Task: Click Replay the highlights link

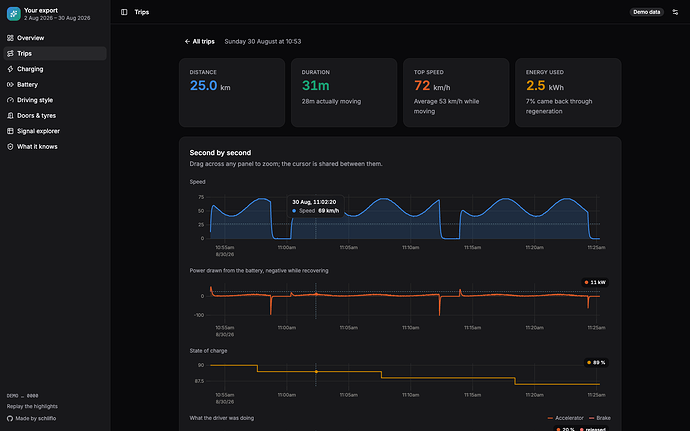Action: (x=32, y=406)
